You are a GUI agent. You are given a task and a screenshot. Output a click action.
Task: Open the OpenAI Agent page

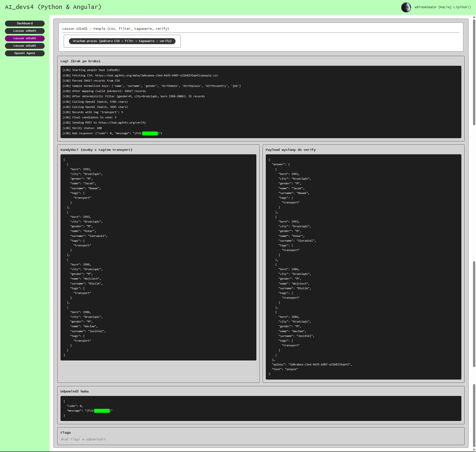tap(25, 53)
